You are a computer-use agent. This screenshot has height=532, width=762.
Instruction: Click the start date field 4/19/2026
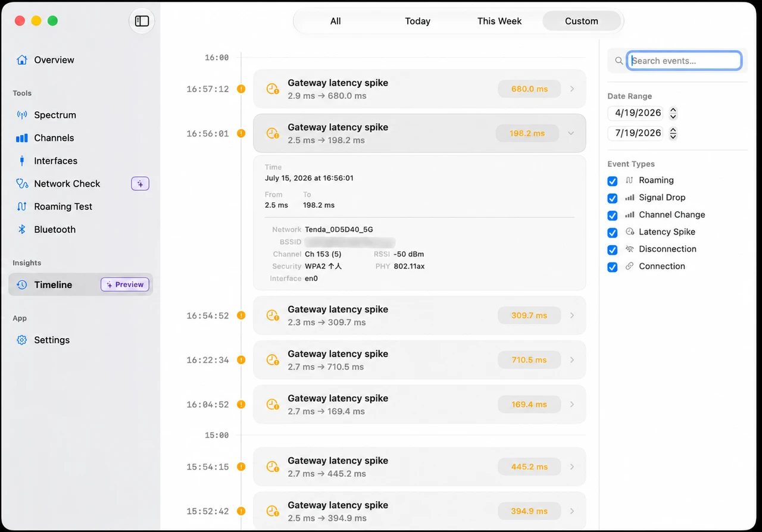coord(636,113)
